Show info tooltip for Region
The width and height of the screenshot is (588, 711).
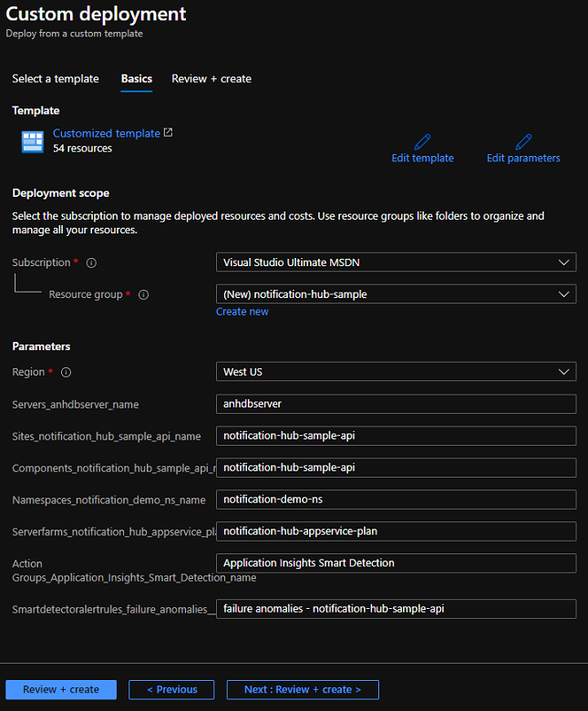pyautogui.click(x=67, y=373)
